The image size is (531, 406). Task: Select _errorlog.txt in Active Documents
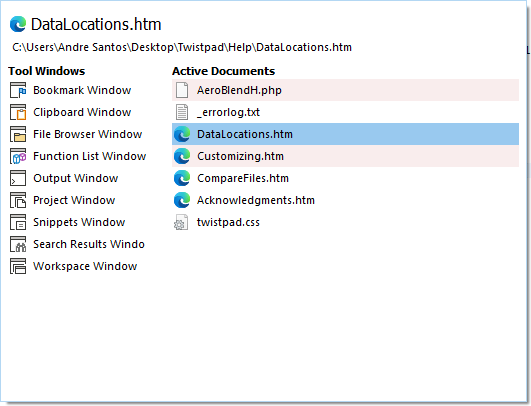click(345, 112)
